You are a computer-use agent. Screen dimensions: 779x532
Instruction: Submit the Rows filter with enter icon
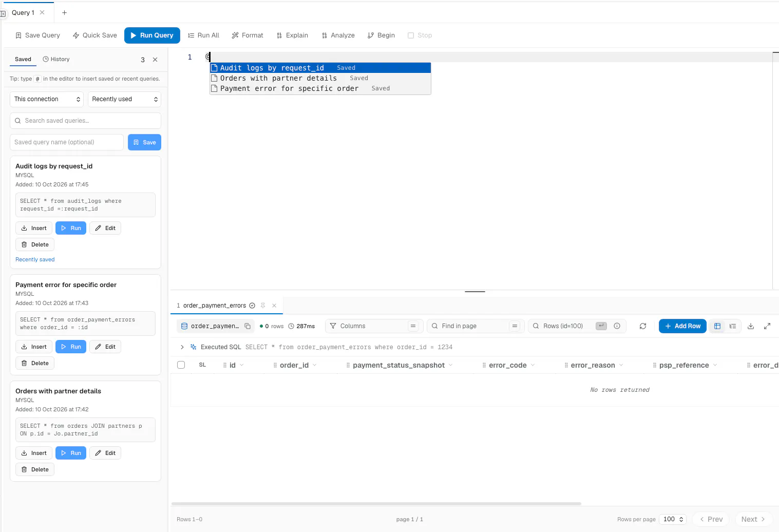click(601, 326)
